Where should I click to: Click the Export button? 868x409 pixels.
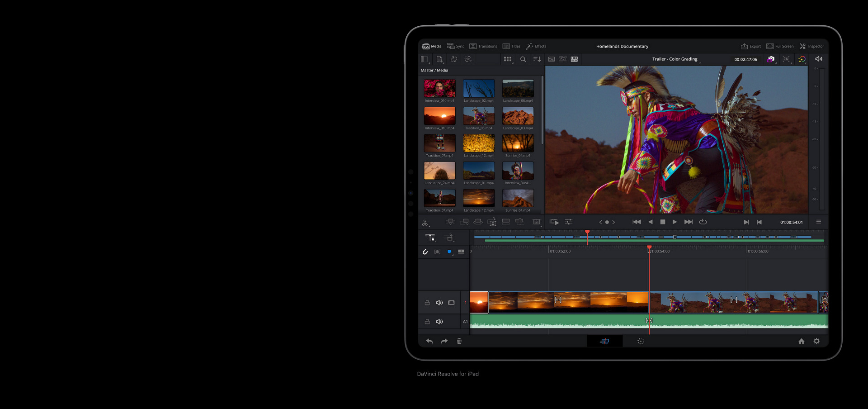click(x=750, y=46)
